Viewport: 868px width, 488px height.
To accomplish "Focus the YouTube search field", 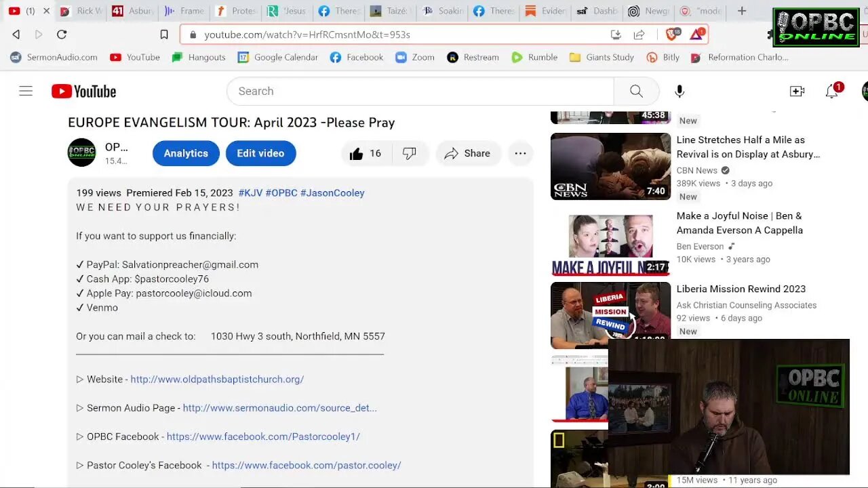I will (x=420, y=91).
